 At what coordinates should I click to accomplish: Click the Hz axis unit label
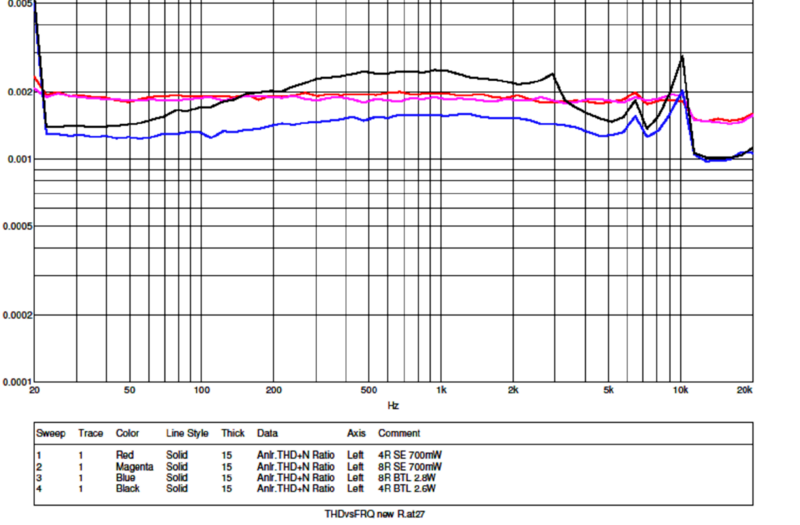coord(393,406)
